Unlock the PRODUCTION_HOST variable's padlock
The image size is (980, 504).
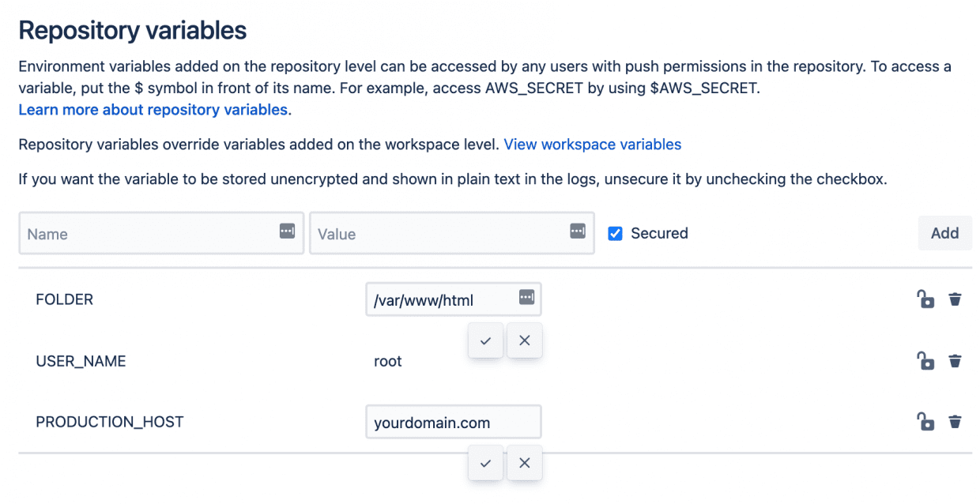pos(925,421)
